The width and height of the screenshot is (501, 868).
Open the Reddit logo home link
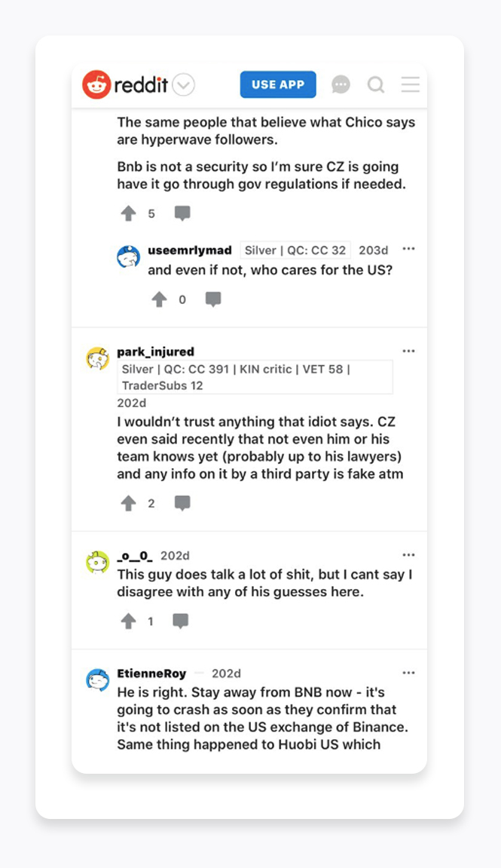click(x=125, y=84)
